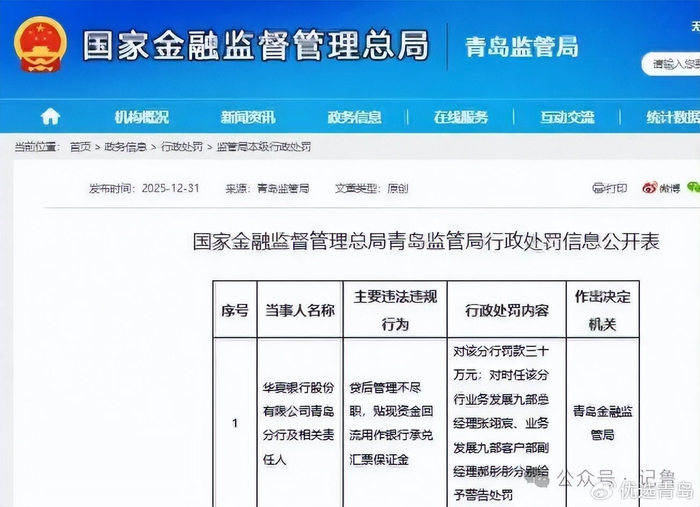Screen dimensions: 700x507
Task: Print the page with 打印 button
Action: pyautogui.click(x=609, y=188)
